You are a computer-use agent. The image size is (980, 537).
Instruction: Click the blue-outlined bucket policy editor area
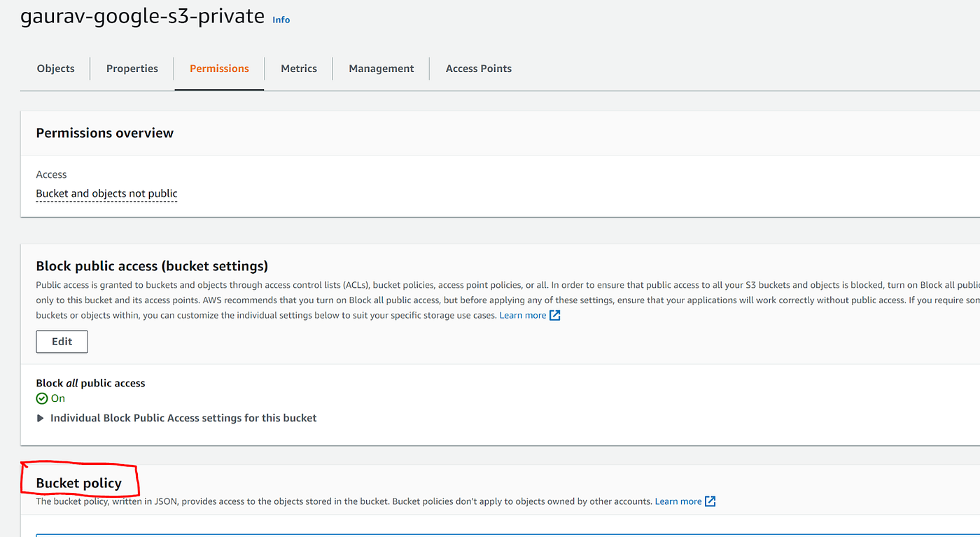click(x=490, y=536)
